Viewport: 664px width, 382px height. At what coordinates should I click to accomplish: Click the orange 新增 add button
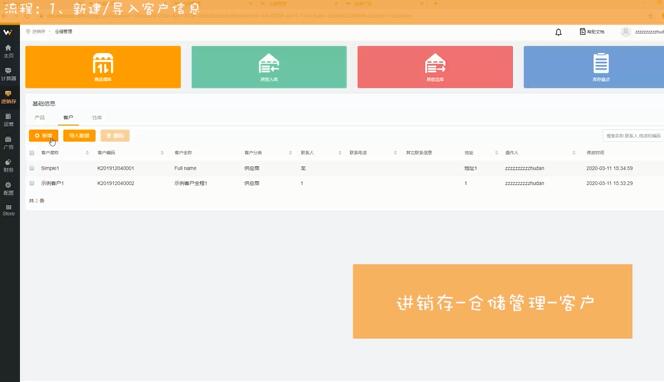44,136
